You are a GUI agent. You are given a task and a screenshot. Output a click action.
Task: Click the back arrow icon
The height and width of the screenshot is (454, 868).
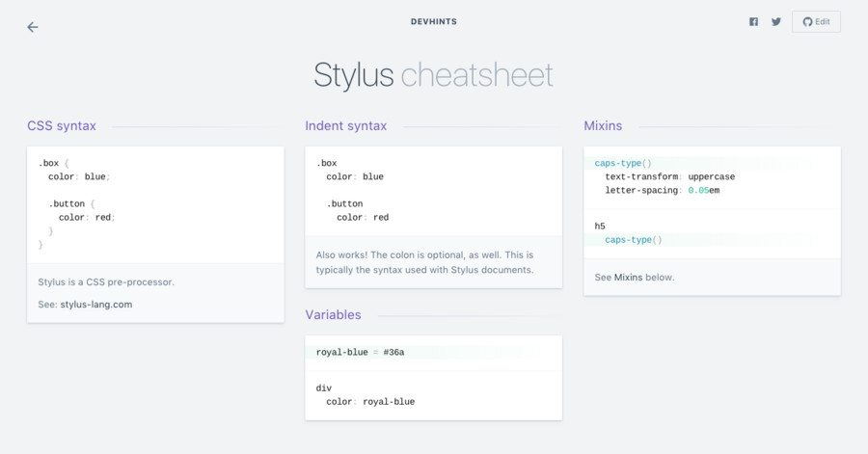[33, 27]
